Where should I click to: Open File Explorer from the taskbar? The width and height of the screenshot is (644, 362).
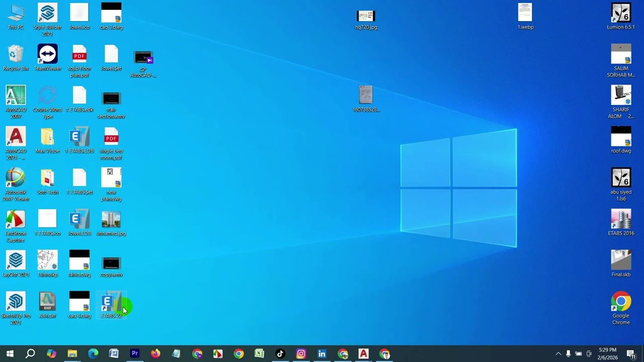72,354
